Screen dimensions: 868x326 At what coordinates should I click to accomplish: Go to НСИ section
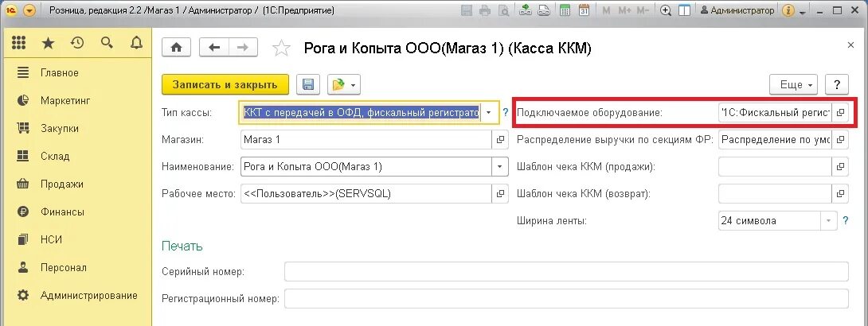pos(51,240)
